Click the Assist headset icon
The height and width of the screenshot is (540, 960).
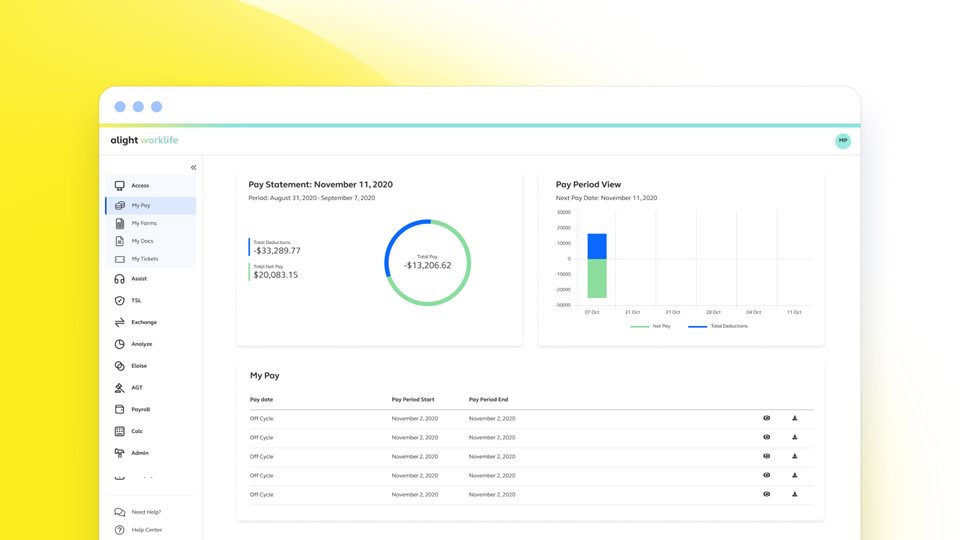point(120,279)
